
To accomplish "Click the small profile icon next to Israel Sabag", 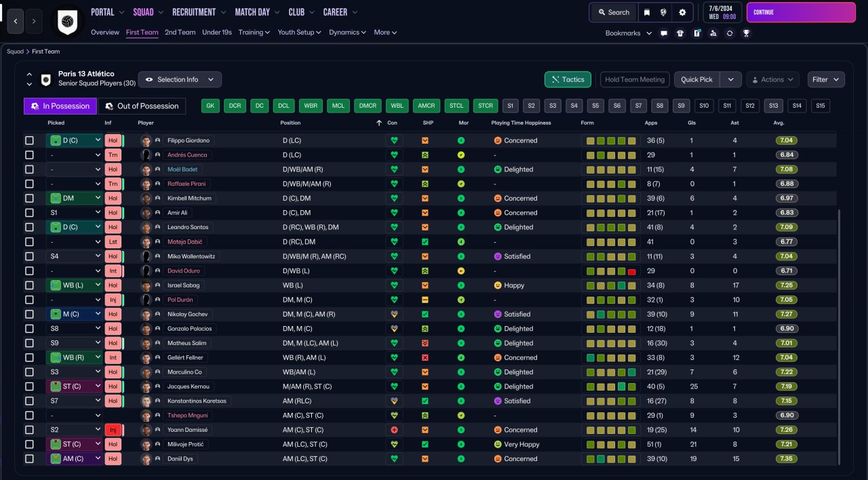I will 157,285.
